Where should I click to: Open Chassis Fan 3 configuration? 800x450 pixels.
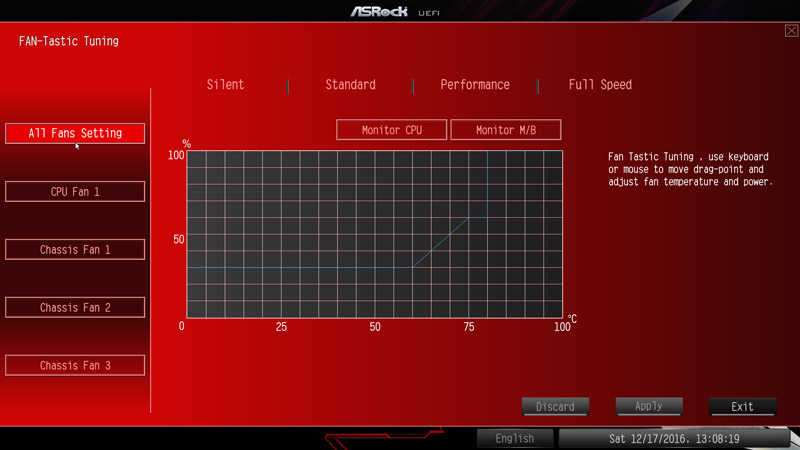(75, 365)
